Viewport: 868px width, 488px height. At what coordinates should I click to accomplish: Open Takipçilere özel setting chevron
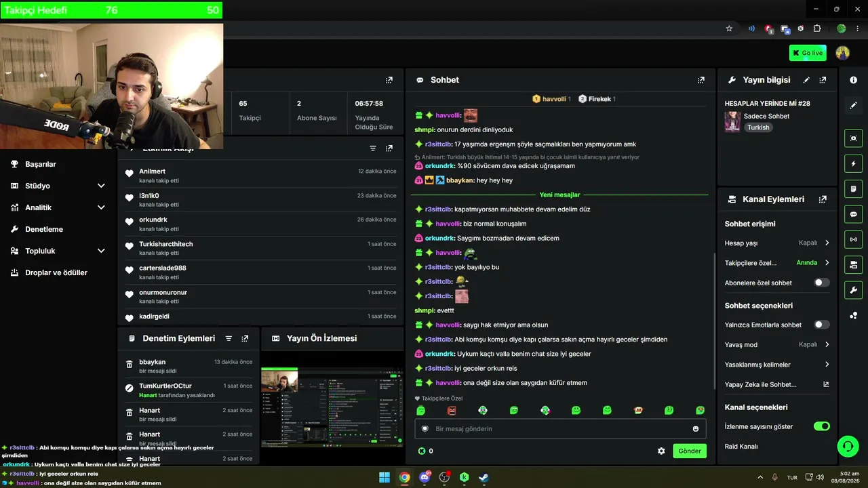click(827, 262)
